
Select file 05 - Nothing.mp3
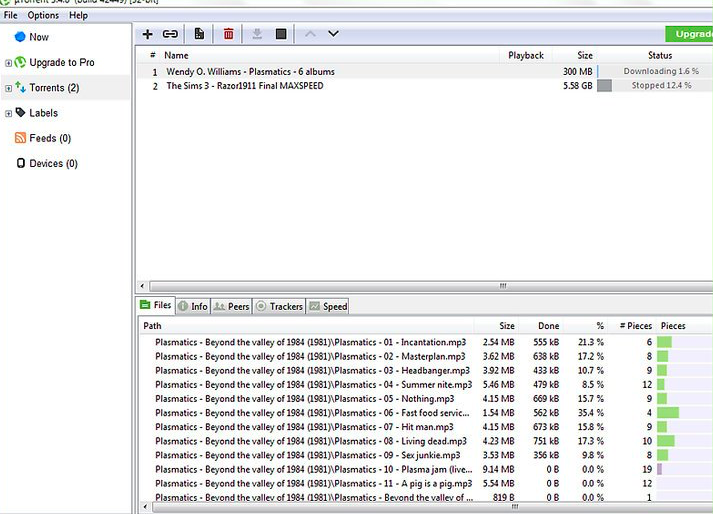click(305, 399)
